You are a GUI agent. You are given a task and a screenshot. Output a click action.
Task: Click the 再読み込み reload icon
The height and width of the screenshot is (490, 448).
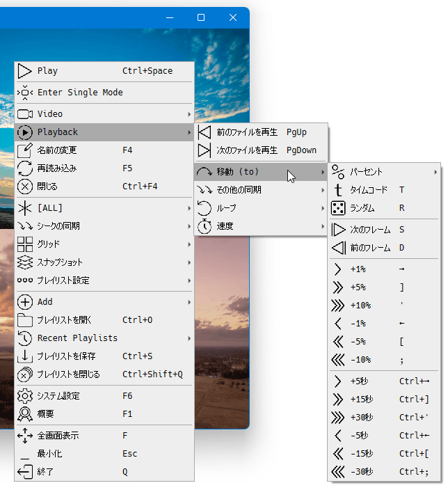point(24,168)
